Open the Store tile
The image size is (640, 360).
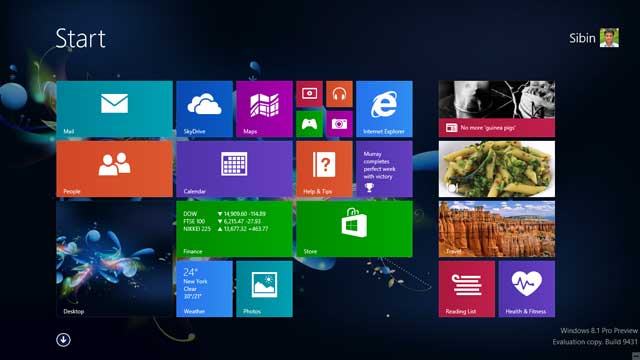point(354,229)
